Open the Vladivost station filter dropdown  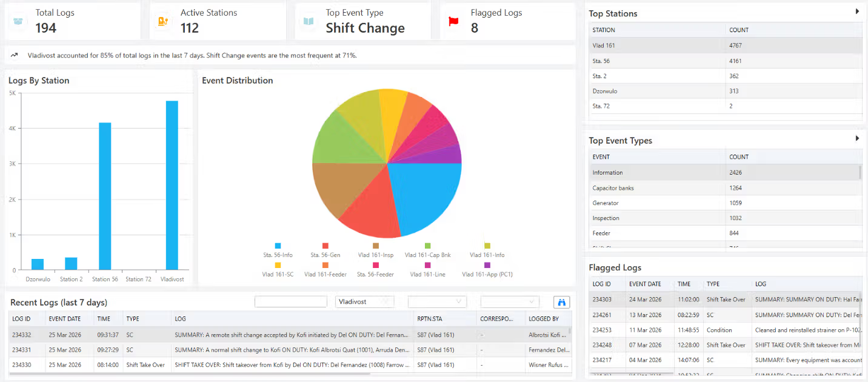click(x=365, y=301)
